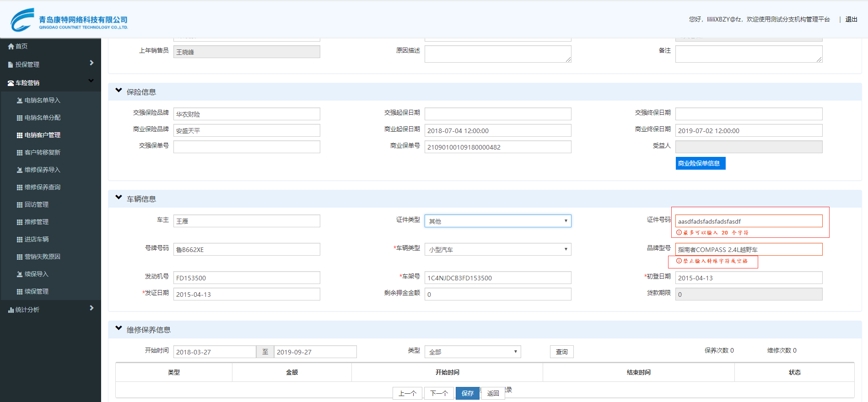Click the 返回 button
Screen dimensions: 868x402
(493, 393)
